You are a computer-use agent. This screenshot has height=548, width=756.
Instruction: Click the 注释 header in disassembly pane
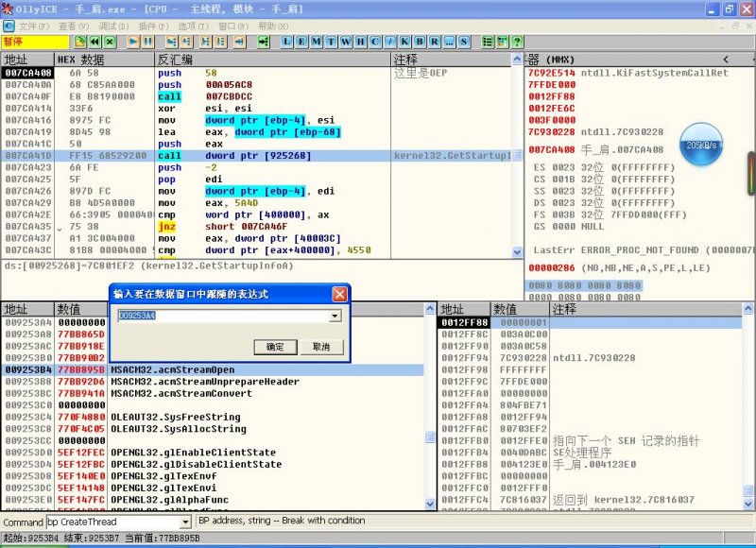(452, 60)
